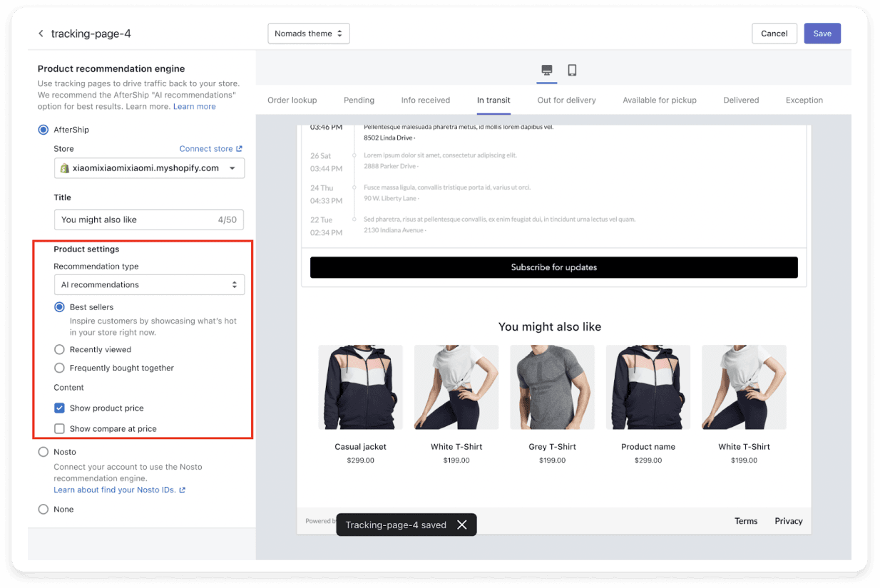The height and width of the screenshot is (588, 880).
Task: Open the Recommendation type dropdown
Action: pyautogui.click(x=149, y=284)
